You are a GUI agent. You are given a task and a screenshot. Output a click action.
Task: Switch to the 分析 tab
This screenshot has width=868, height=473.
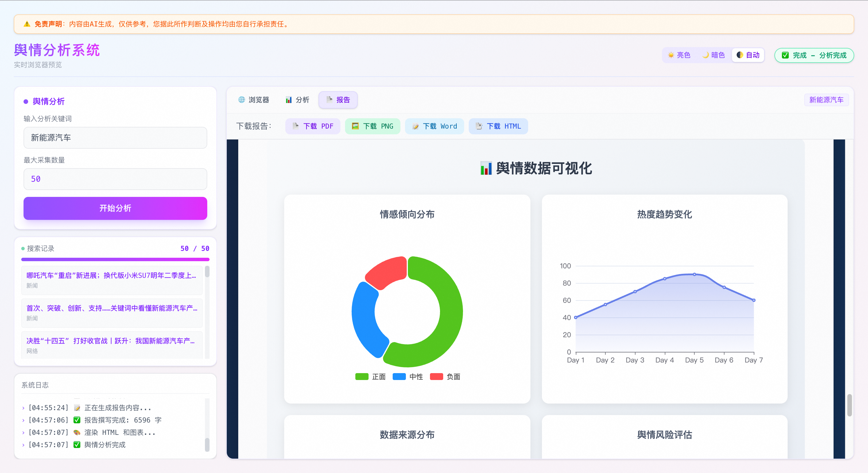coord(297,100)
